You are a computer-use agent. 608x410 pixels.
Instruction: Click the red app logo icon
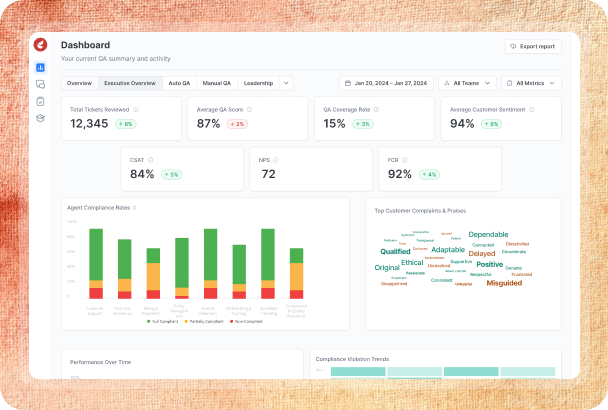(x=40, y=45)
